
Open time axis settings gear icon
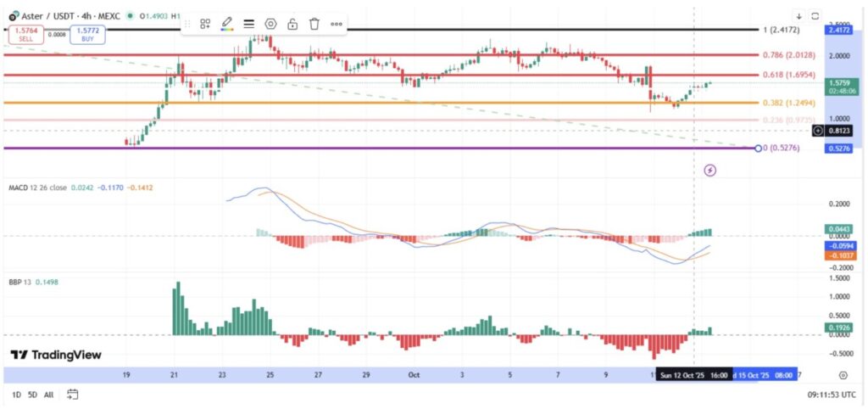843,374
